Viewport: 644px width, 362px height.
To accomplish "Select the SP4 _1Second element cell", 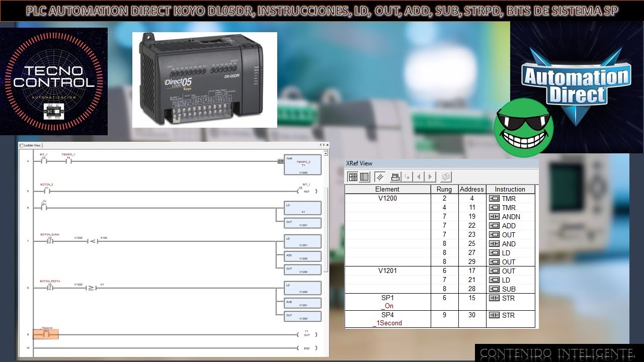I will pos(387,319).
